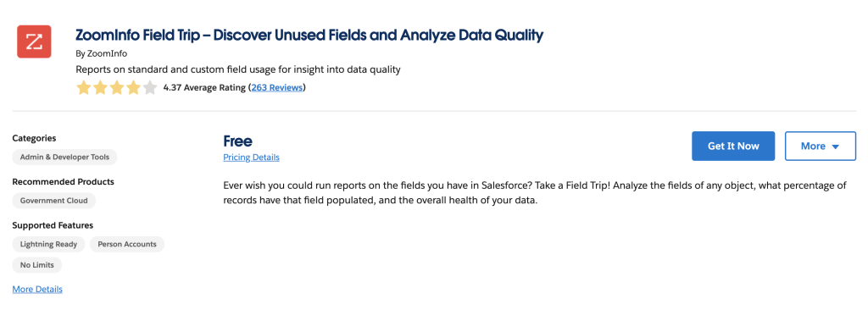Click the first rating star
The width and height of the screenshot is (868, 332).
pyautogui.click(x=84, y=88)
